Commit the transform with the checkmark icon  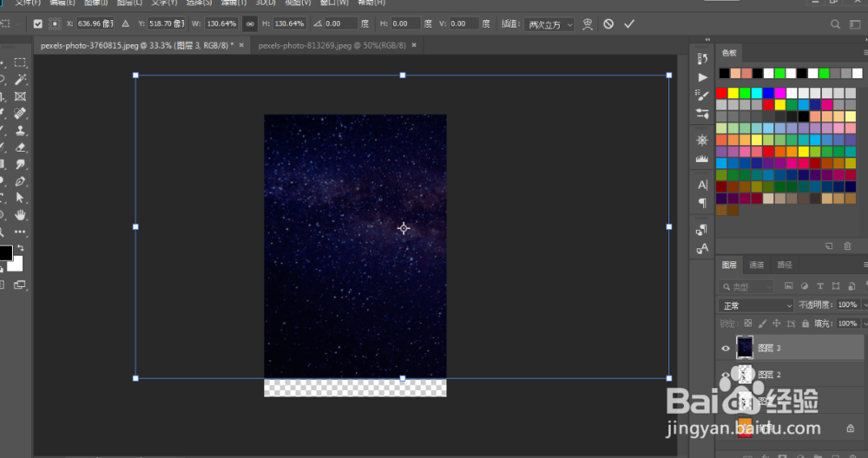click(x=628, y=23)
